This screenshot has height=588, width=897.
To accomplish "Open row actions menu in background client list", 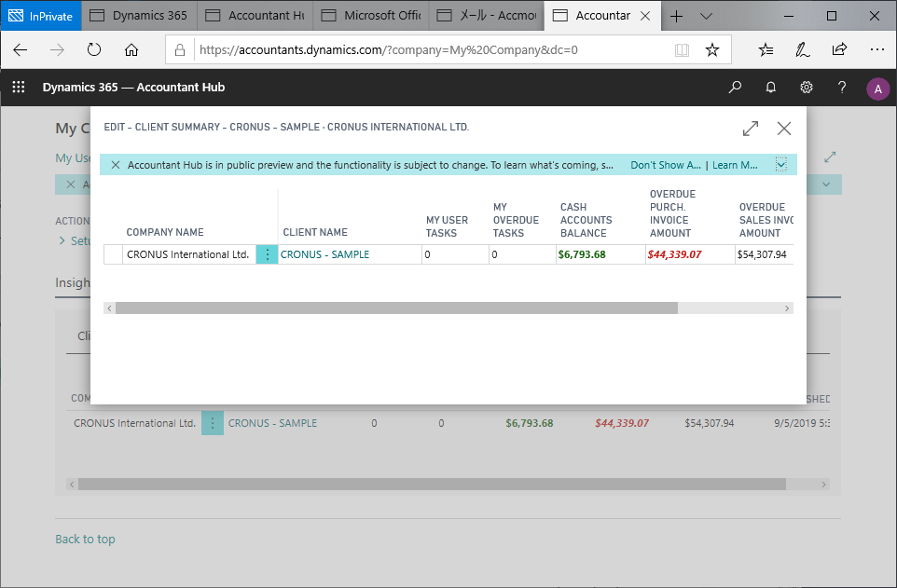I will pos(213,423).
